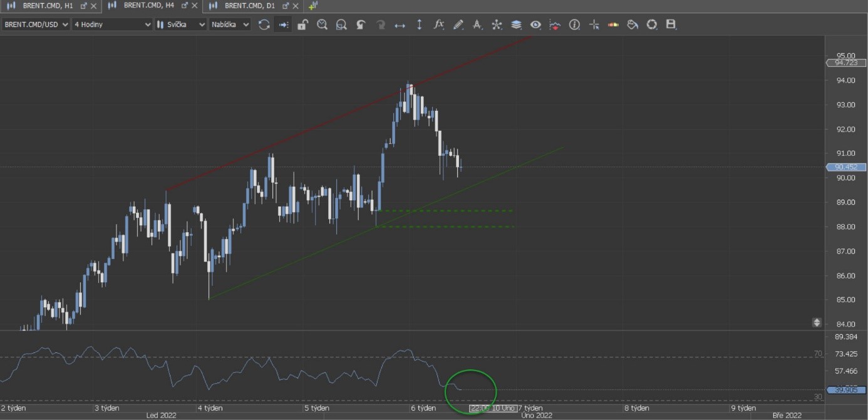Open the Svíčka chart type dropdown
The width and height of the screenshot is (868, 420).
tap(180, 24)
